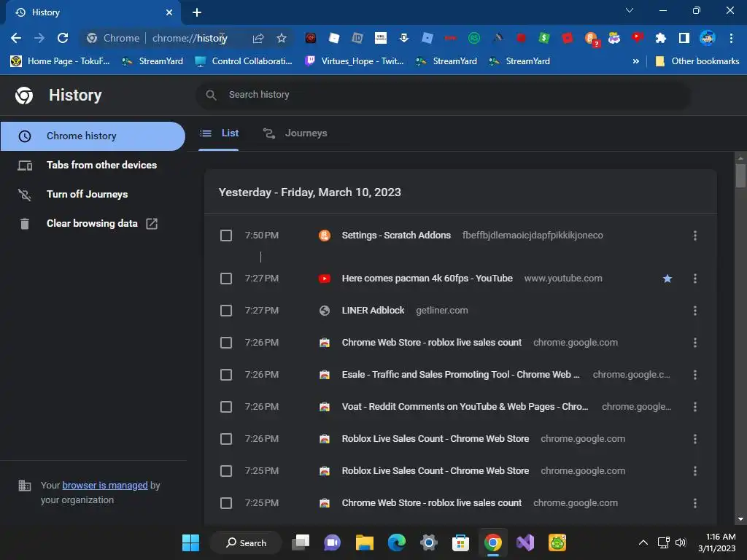
Task: Show hidden bookmarks with the double chevron
Action: tap(635, 61)
